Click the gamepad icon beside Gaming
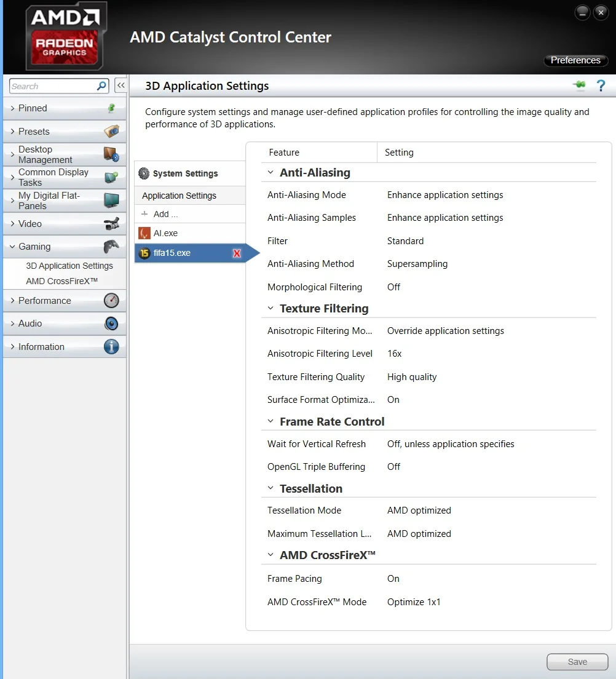Image resolution: width=616 pixels, height=679 pixels. coord(111,247)
